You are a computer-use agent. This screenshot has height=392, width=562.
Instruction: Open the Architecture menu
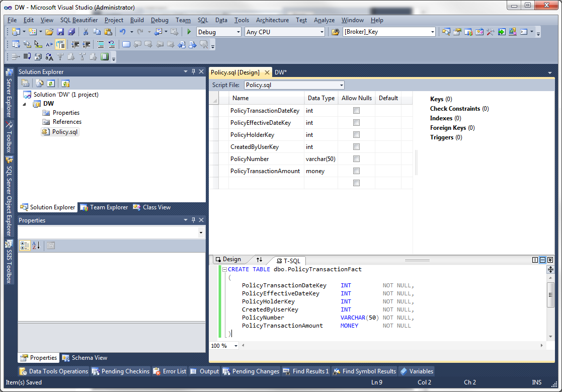coord(272,20)
